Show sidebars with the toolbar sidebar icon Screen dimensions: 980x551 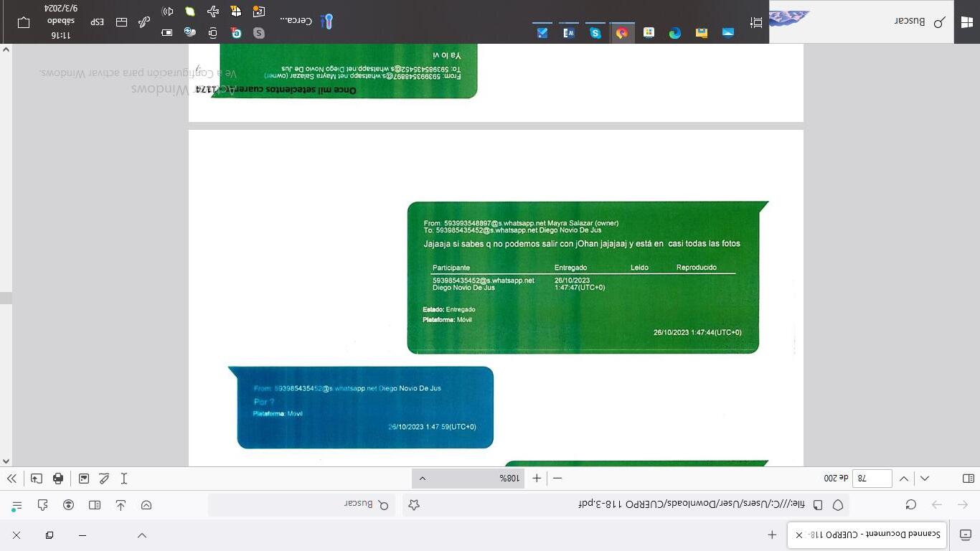95,505
